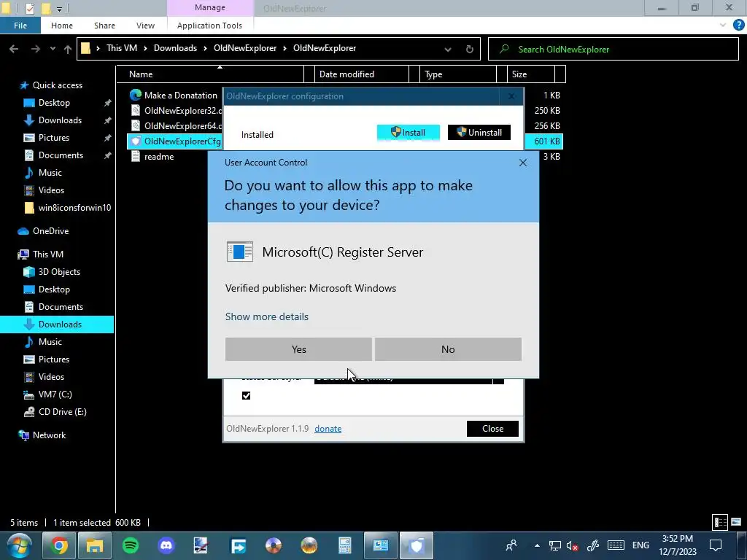Click the shield app icon on taskbar

(417, 545)
